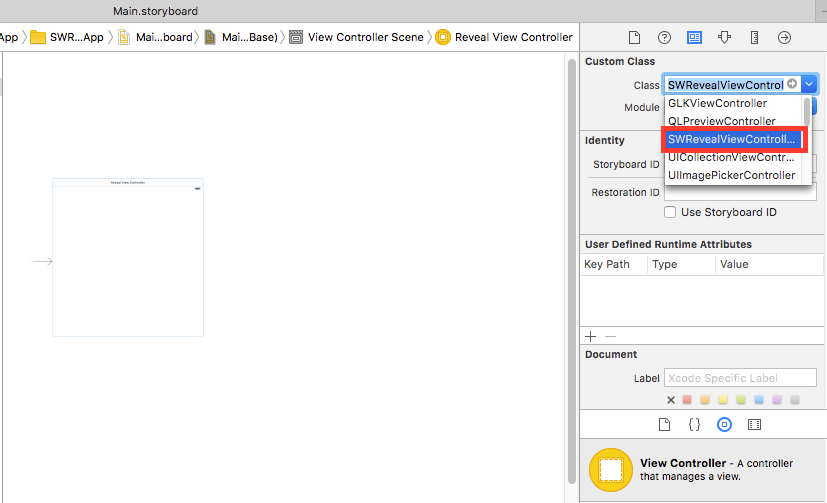Choose the red document label color
This screenshot has width=827, height=503.
click(x=688, y=400)
